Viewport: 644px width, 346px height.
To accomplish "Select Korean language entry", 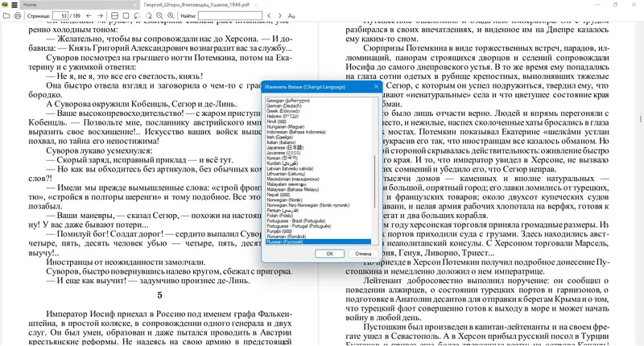I will pyautogui.click(x=282, y=158).
